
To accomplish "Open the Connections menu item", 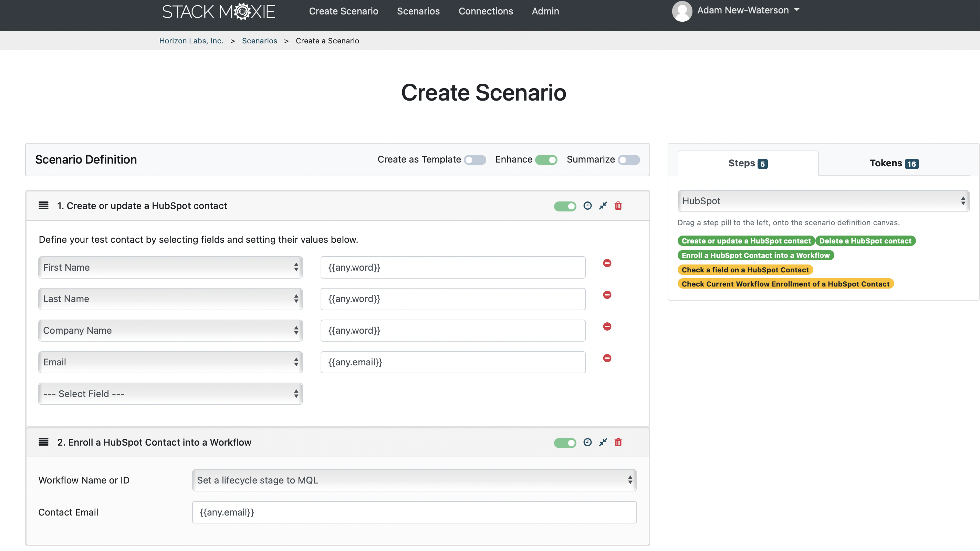I will click(486, 11).
